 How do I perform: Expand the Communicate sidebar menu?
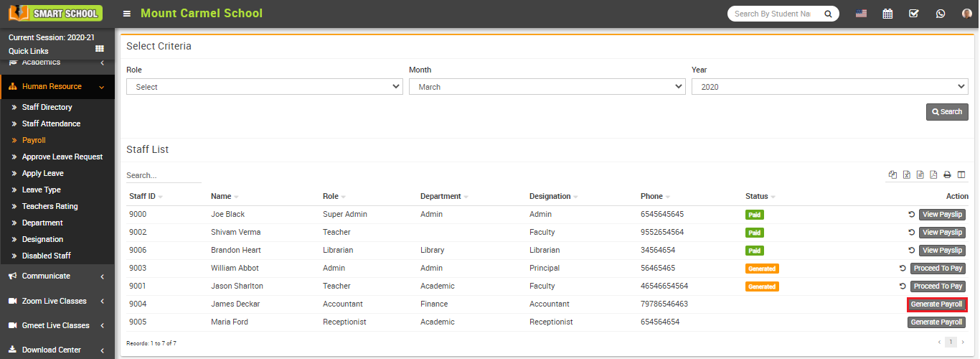(x=57, y=276)
